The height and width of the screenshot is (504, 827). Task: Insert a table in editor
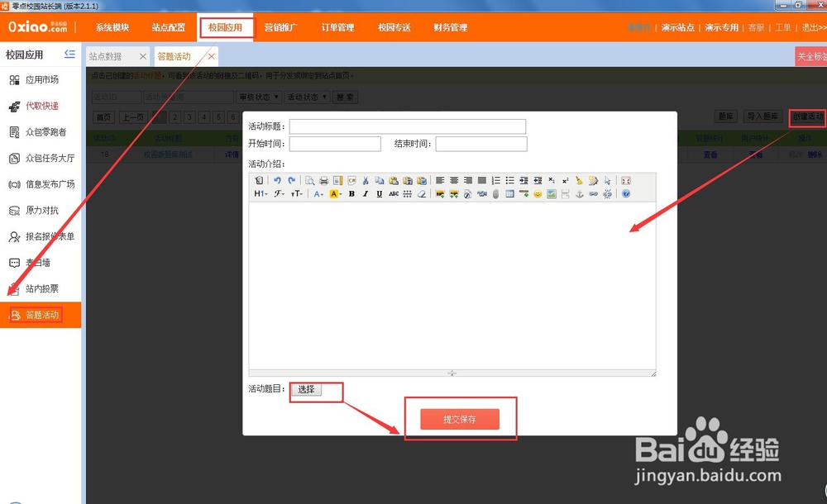coord(509,193)
